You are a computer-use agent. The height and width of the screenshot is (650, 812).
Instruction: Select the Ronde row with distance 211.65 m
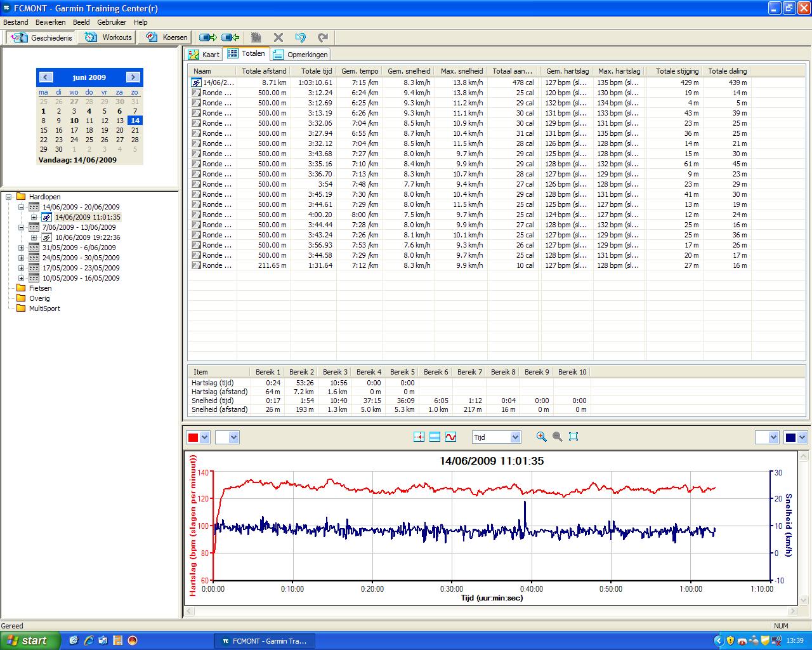[x=469, y=265]
